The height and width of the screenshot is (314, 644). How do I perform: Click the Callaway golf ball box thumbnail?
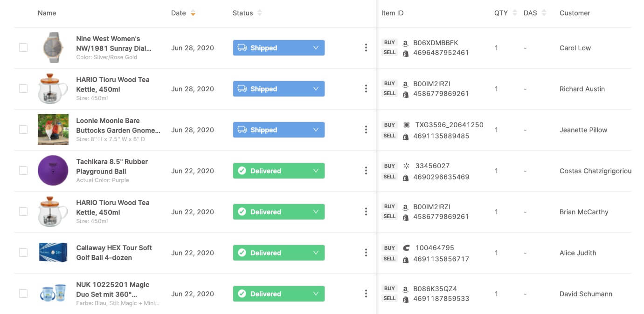coord(53,253)
